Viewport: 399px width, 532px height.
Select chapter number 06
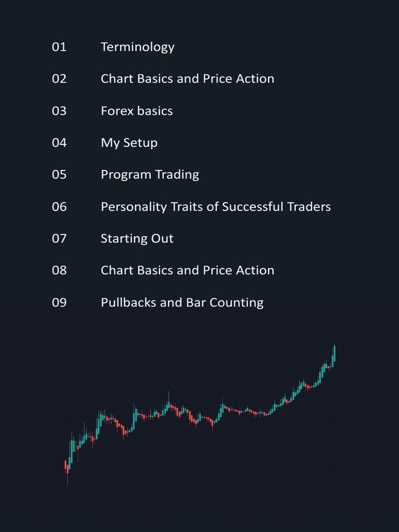[x=59, y=207]
